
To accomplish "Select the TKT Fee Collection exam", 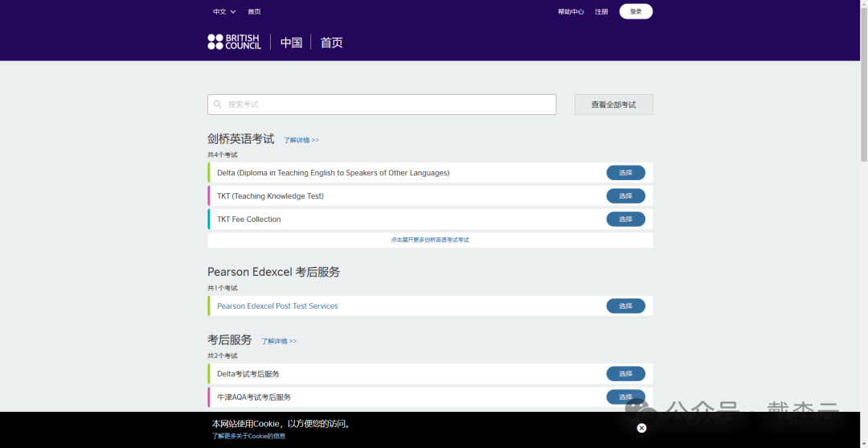I will (x=625, y=220).
